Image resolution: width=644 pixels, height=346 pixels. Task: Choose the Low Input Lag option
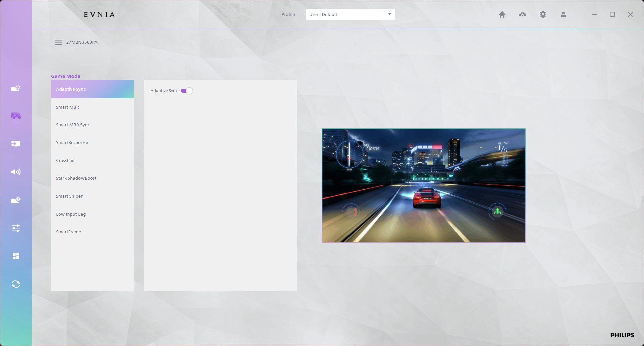71,214
